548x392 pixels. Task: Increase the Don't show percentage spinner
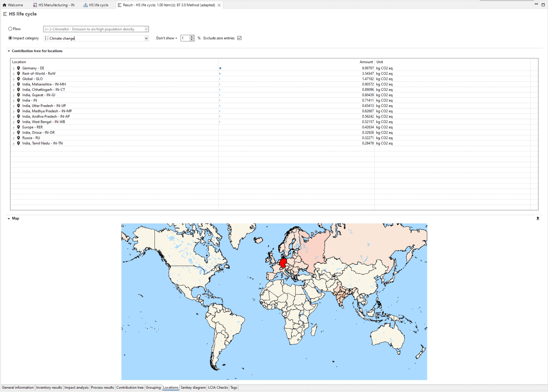tap(192, 37)
